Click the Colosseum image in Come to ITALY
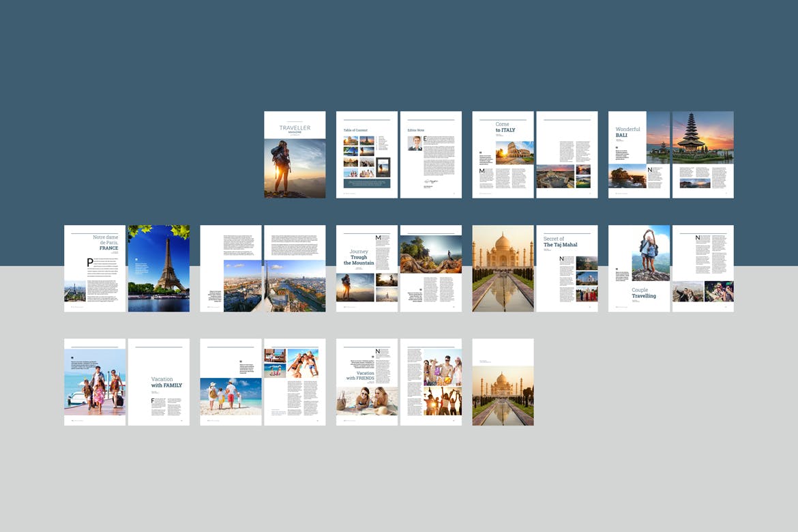 coord(516,153)
